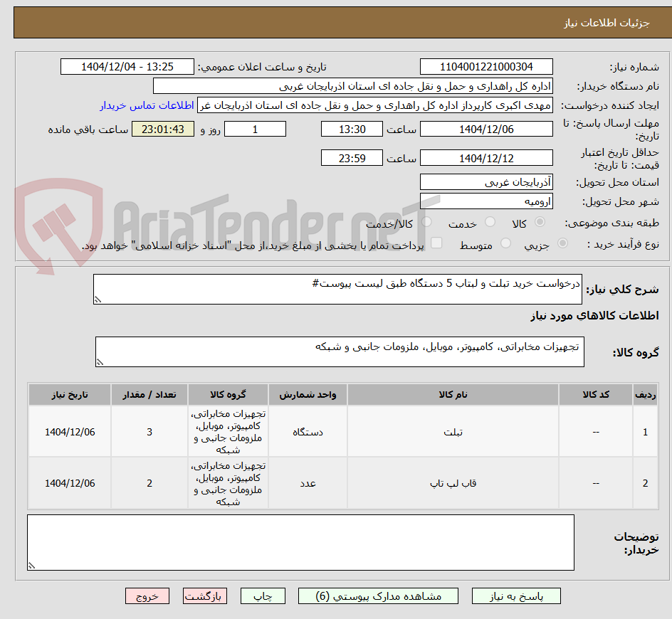This screenshot has width=672, height=619.
Task: Click the گروه کالا column header in table
Action: [228, 395]
